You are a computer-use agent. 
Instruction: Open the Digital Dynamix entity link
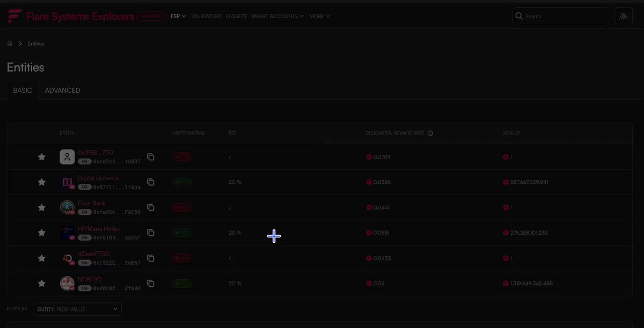(x=98, y=178)
